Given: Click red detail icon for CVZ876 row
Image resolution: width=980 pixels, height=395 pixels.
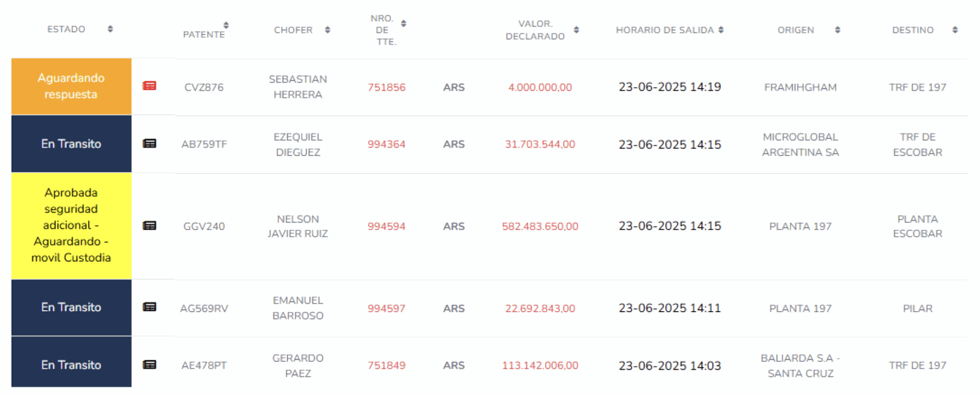Looking at the screenshot, I should [x=149, y=86].
